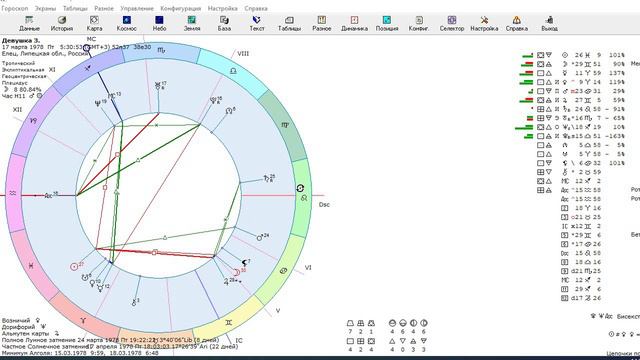This screenshot has height=360, width=640.
Task: Click the 'Альмутен карты' label
Action: coord(25,333)
